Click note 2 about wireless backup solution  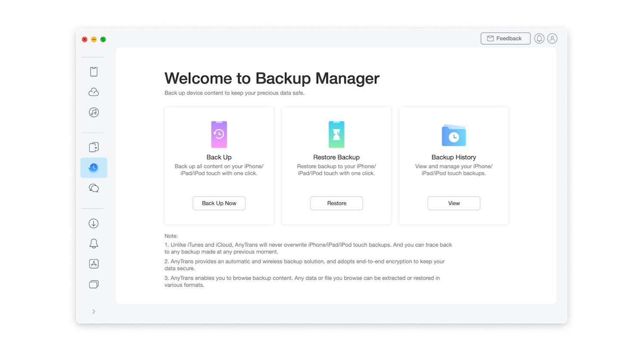click(x=304, y=265)
